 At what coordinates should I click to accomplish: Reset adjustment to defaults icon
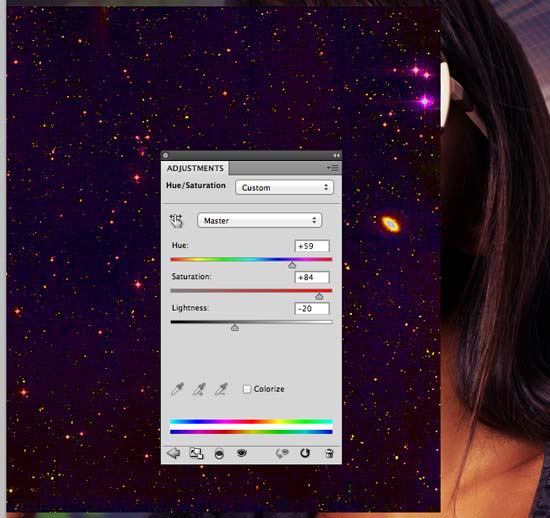coord(305,453)
